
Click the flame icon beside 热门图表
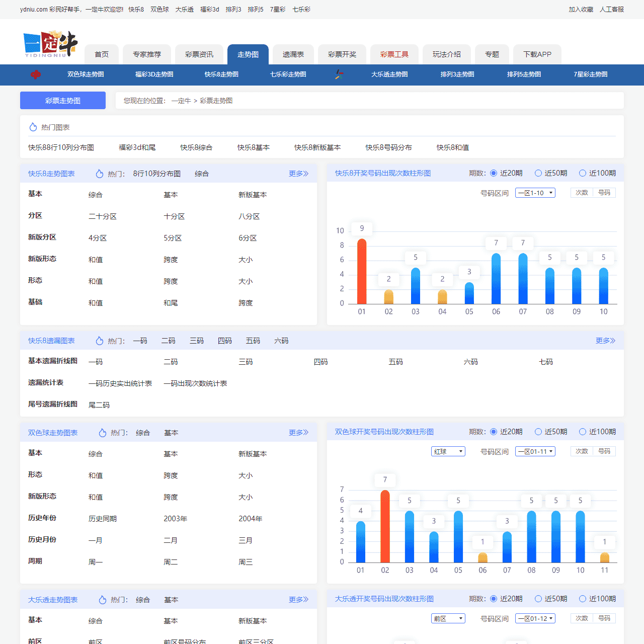coord(33,127)
